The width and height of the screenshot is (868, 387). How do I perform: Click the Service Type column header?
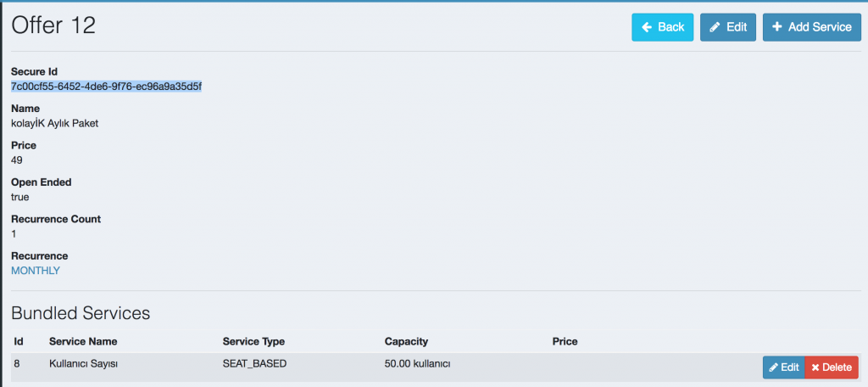[253, 341]
